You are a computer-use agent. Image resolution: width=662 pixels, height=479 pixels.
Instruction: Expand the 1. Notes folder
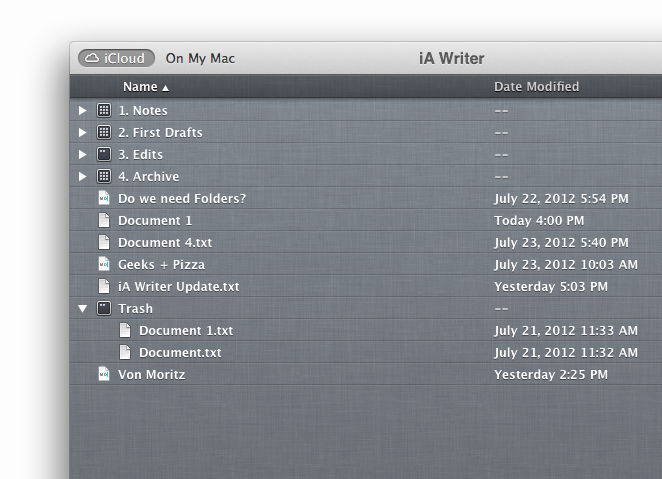pos(82,110)
